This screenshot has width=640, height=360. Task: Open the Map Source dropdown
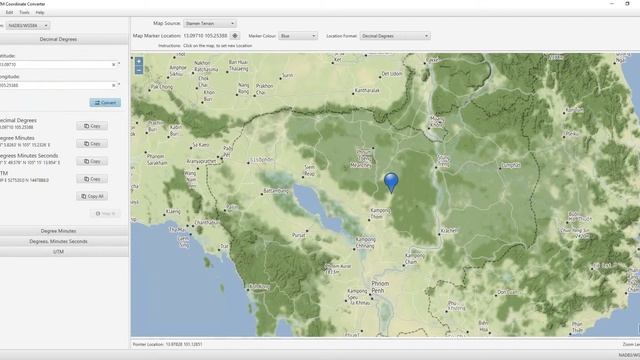pyautogui.click(x=210, y=24)
